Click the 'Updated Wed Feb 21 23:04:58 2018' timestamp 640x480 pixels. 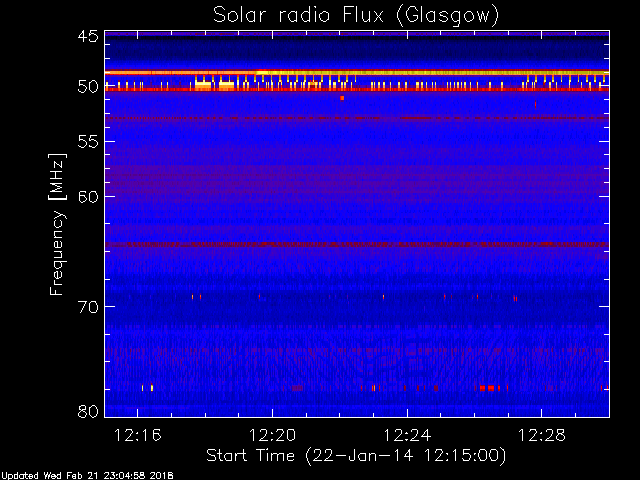[x=87, y=476]
